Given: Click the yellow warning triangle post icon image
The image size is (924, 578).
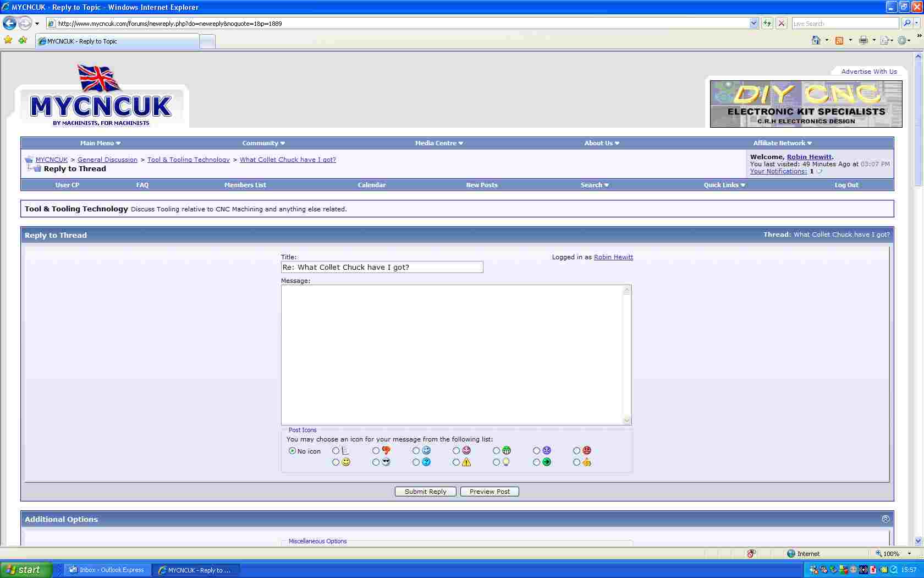Looking at the screenshot, I should click(x=466, y=462).
